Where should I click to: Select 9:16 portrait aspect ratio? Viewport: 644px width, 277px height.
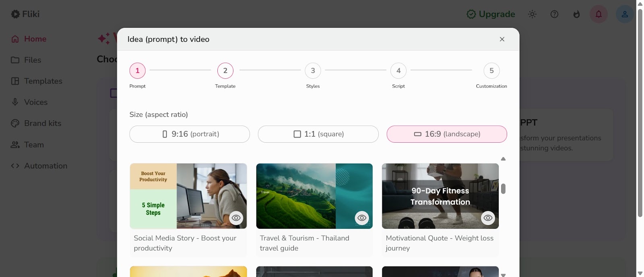[x=190, y=134]
